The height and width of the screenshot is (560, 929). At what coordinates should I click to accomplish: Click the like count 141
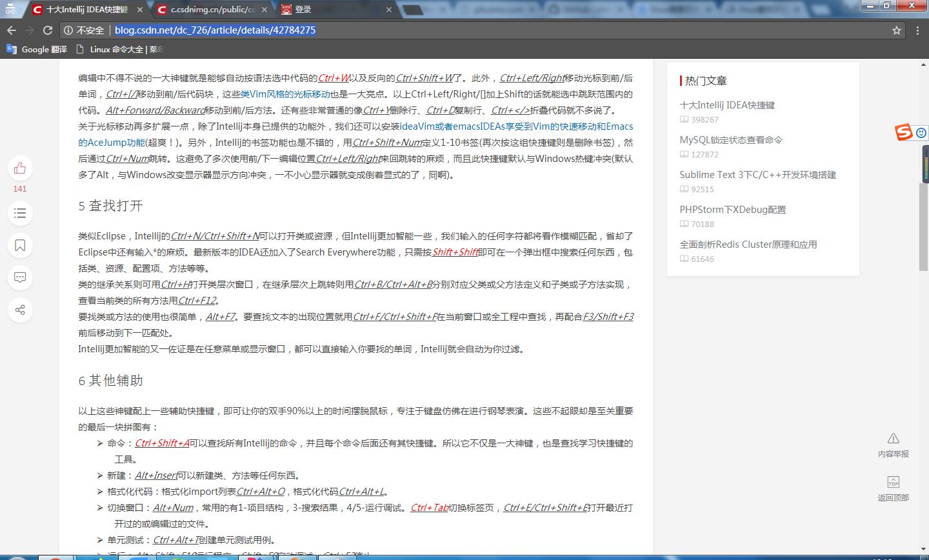click(x=20, y=189)
